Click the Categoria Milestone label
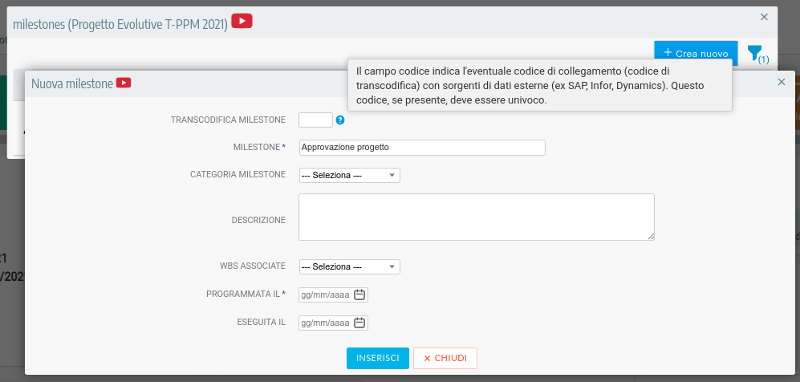Viewport: 800px width, 382px height. pos(238,174)
